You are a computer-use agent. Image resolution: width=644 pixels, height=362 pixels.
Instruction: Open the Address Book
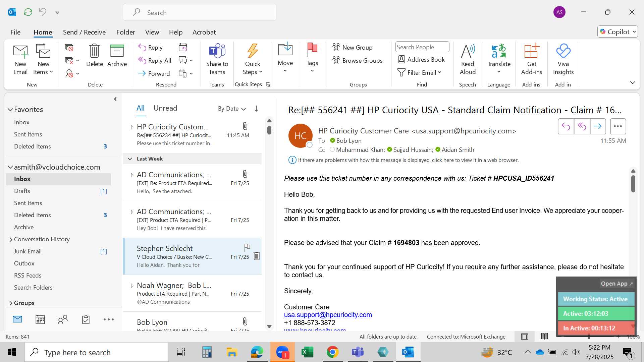[421, 59]
